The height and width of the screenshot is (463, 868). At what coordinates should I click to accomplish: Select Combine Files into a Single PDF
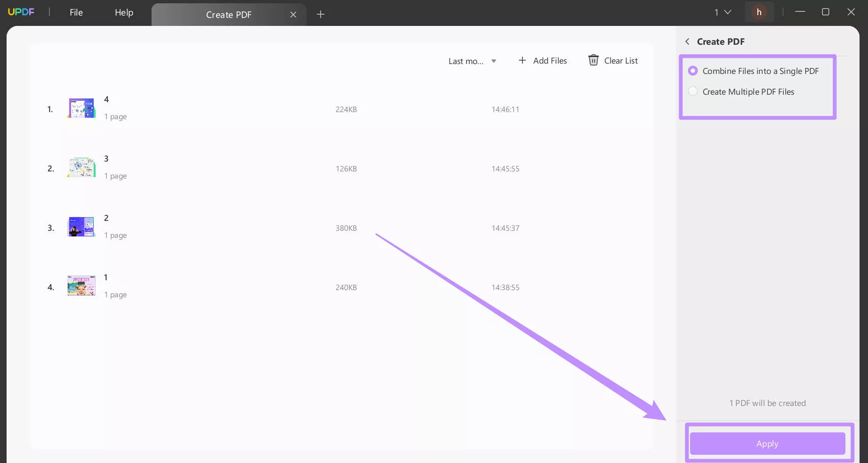point(693,71)
